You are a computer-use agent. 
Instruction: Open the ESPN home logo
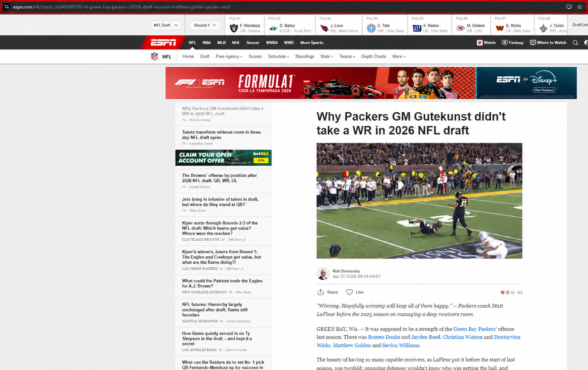(x=163, y=43)
